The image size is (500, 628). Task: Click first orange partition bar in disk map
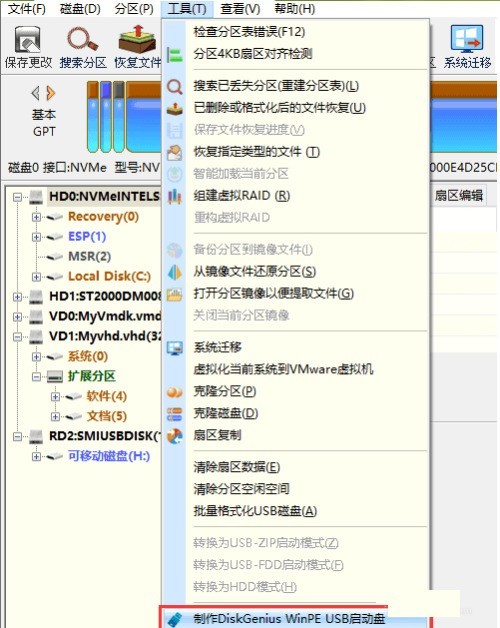tap(93, 117)
